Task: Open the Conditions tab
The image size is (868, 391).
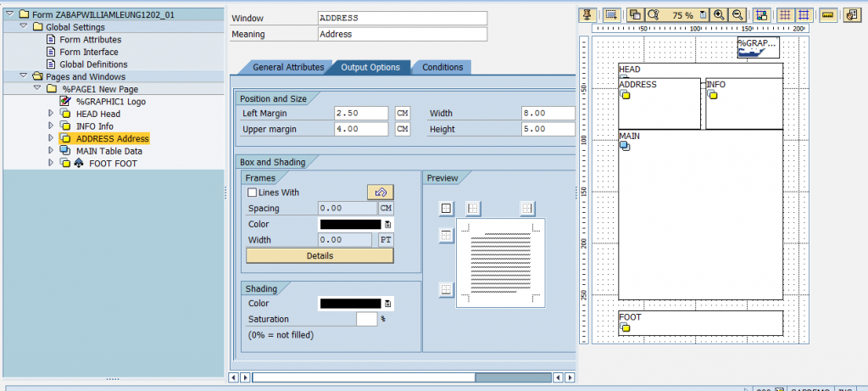Action: pyautogui.click(x=442, y=67)
